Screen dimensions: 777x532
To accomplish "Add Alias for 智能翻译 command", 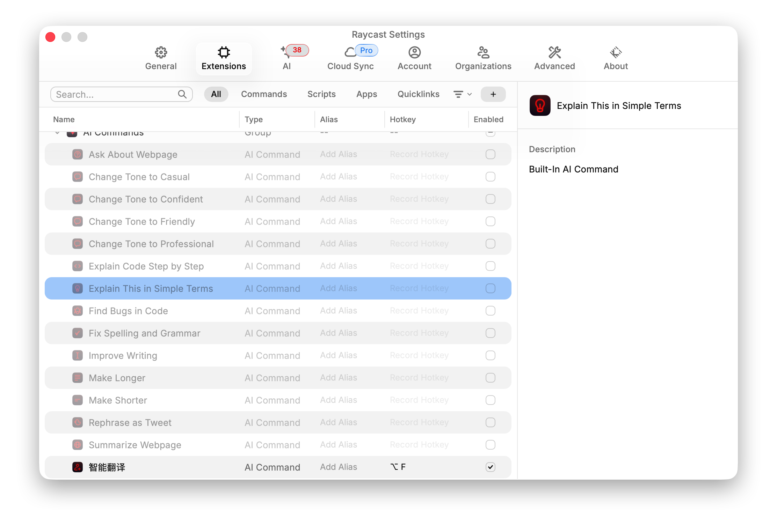I will coord(339,467).
